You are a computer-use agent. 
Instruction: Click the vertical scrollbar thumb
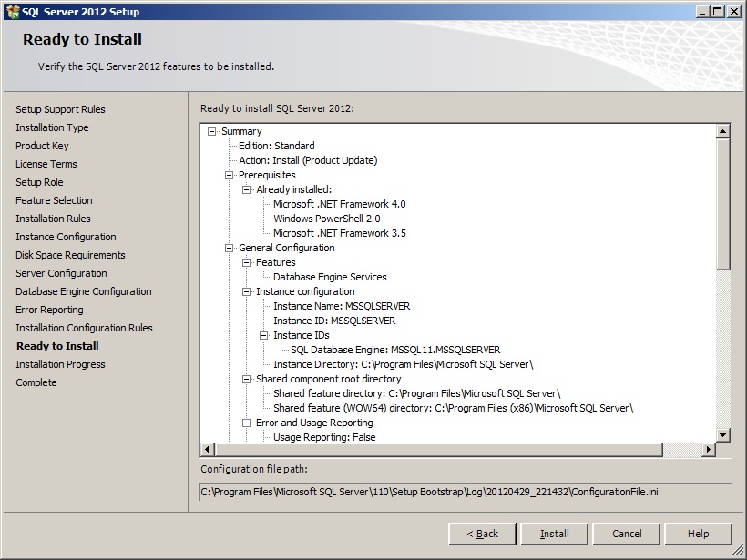point(722,204)
